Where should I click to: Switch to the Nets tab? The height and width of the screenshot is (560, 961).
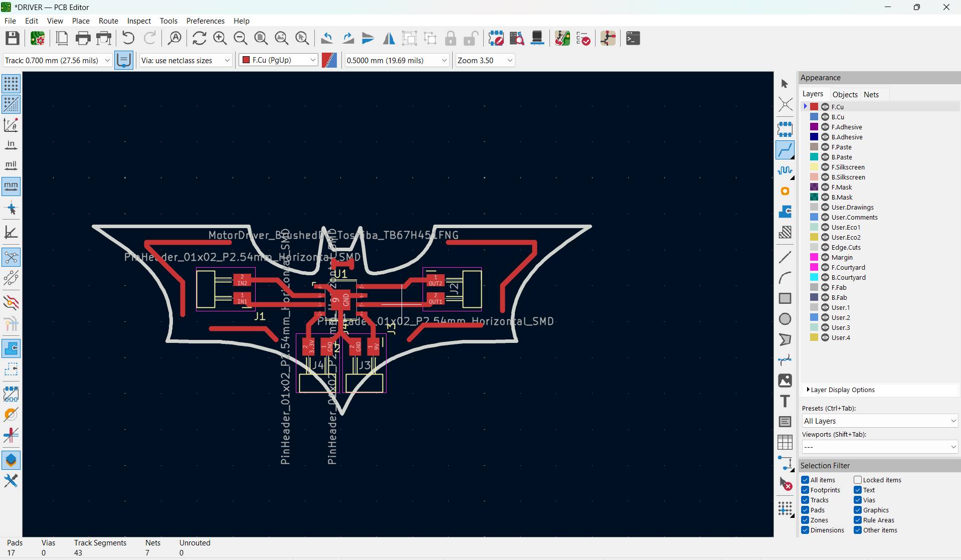(872, 94)
